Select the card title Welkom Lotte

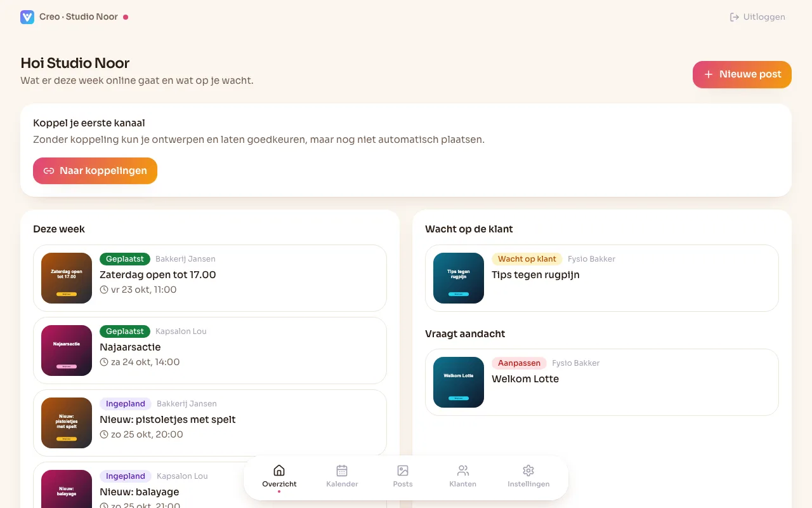pos(525,379)
